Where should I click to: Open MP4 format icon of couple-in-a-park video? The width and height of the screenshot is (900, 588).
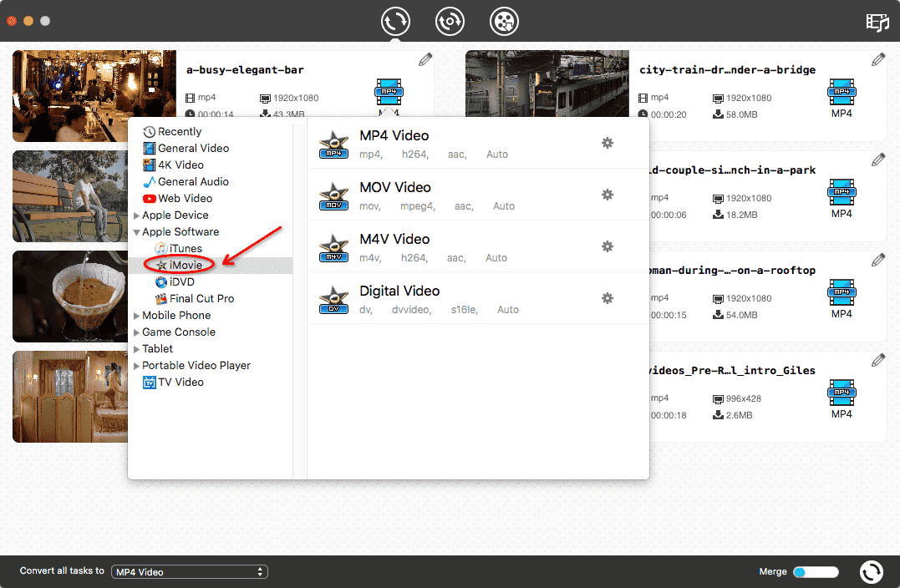[842, 192]
